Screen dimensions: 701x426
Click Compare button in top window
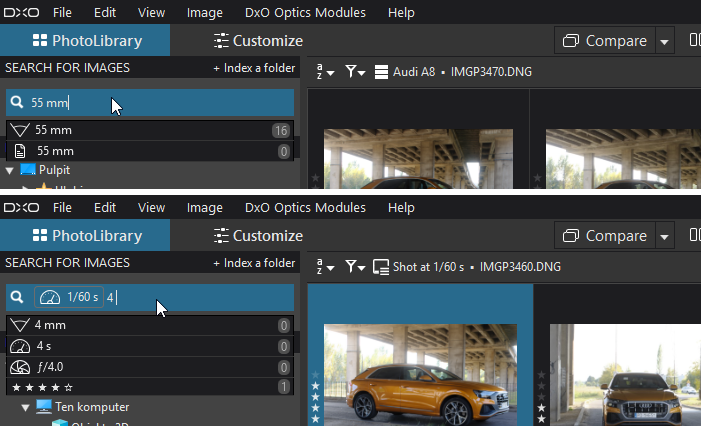tap(604, 40)
